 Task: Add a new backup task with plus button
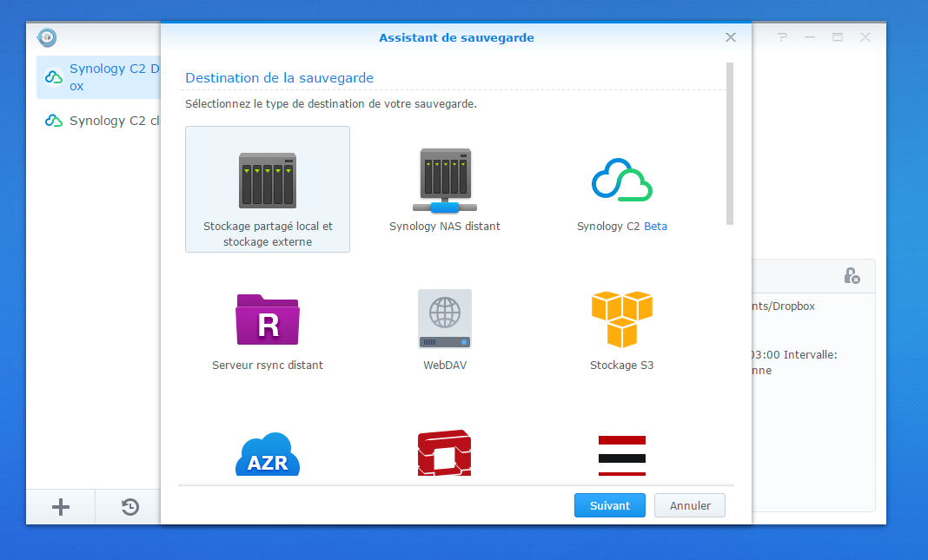pos(61,507)
